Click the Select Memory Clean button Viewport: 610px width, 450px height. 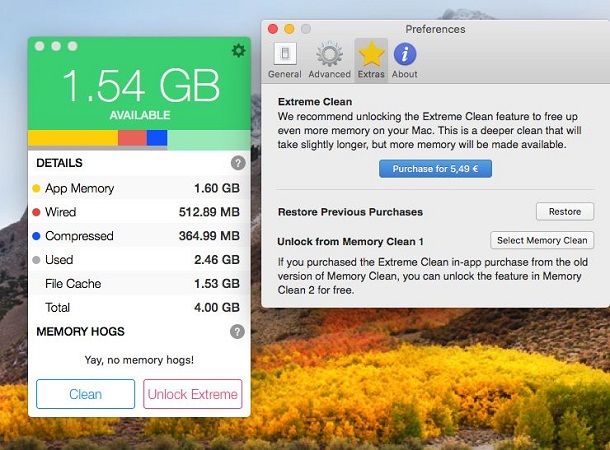coord(542,240)
